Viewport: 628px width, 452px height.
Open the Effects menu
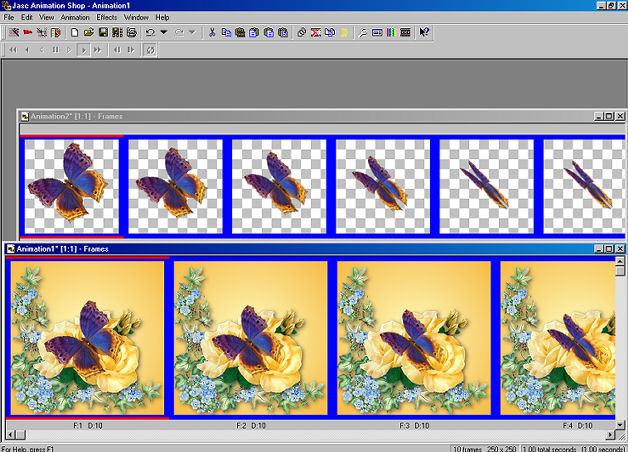pyautogui.click(x=107, y=17)
